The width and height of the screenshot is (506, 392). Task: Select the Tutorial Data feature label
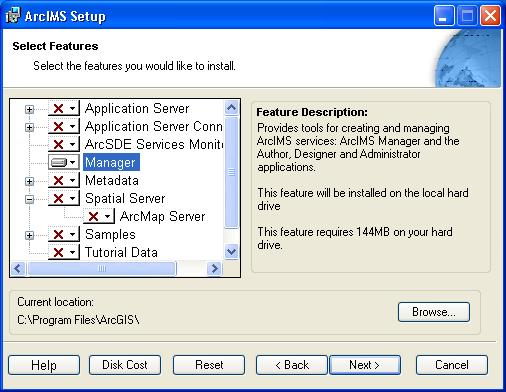pyautogui.click(x=121, y=252)
